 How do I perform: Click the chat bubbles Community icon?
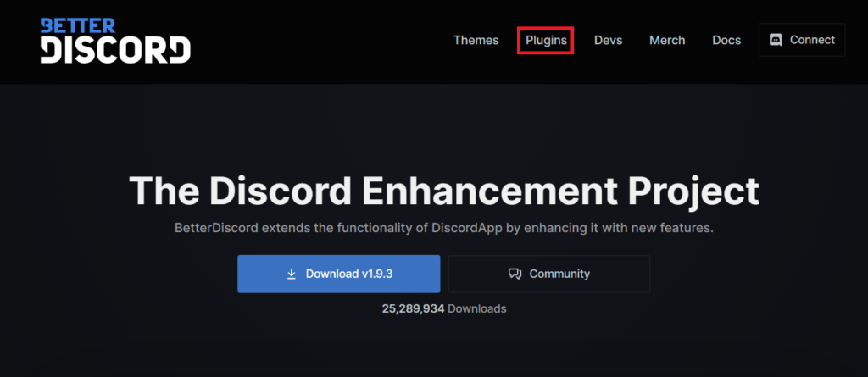click(515, 274)
